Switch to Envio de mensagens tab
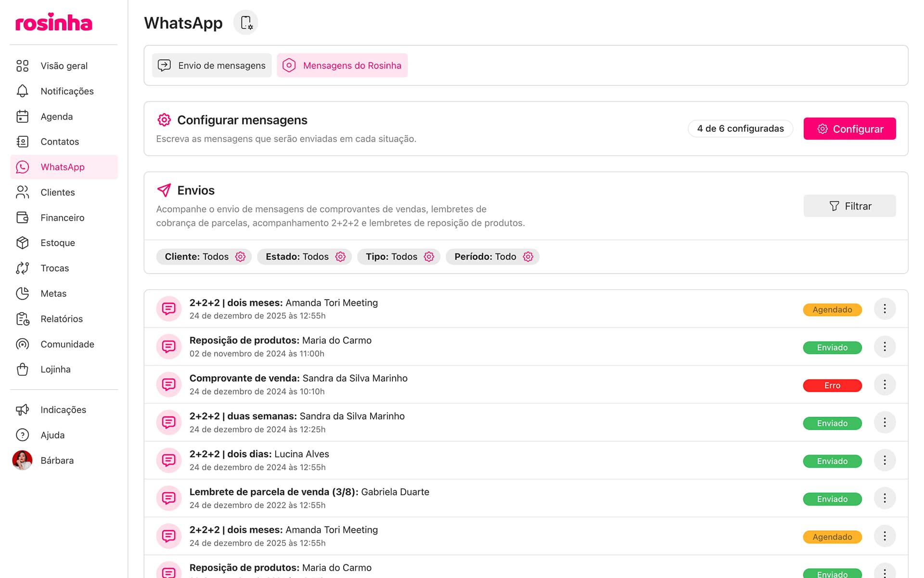This screenshot has width=924, height=578. [212, 66]
